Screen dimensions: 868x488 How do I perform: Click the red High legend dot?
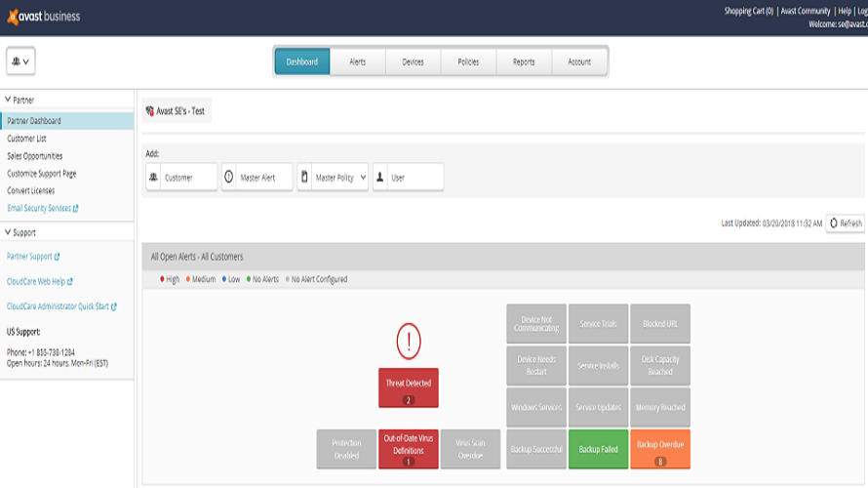coord(162,279)
